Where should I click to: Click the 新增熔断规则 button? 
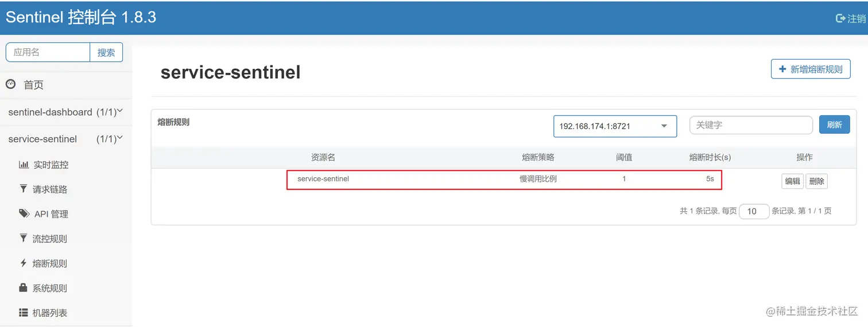[811, 69]
